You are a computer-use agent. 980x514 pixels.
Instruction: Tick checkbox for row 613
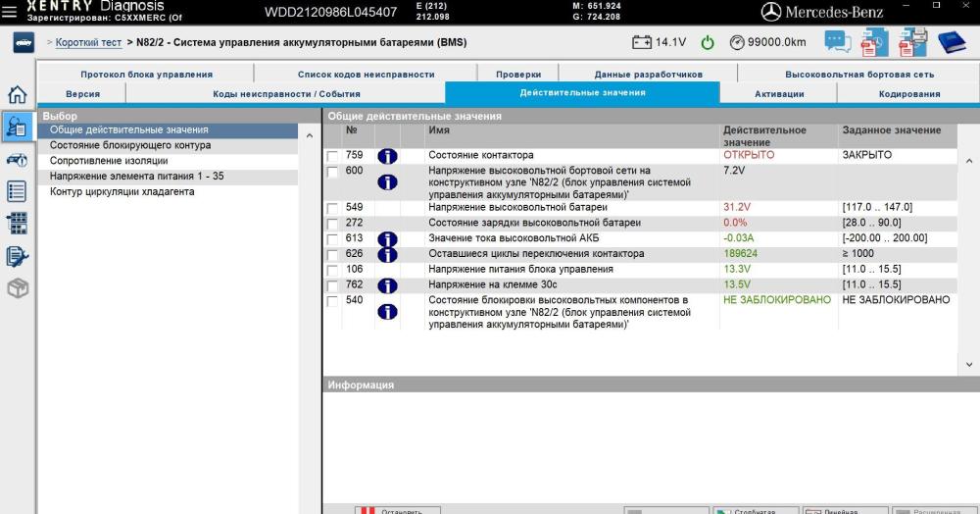click(332, 239)
